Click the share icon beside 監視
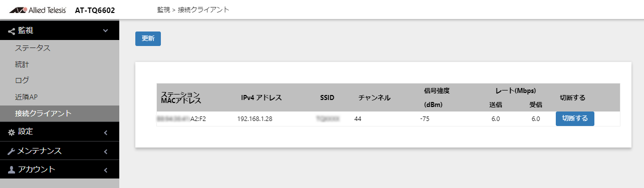The image size is (644, 188). tap(12, 31)
